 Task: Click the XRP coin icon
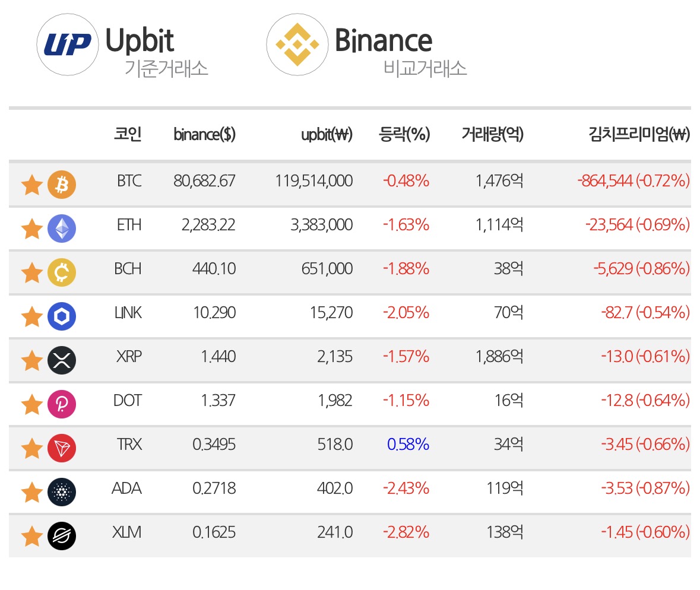point(62,360)
